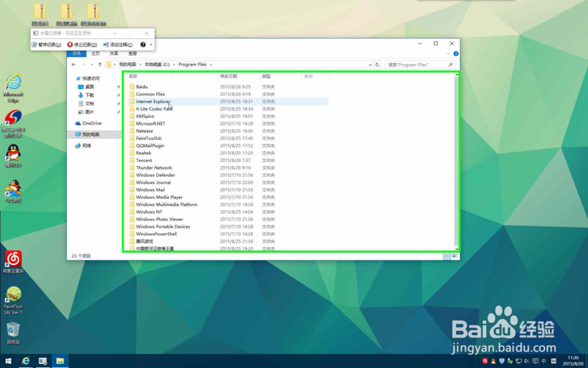This screenshot has width=588, height=368.
Task: Refresh the Program Files folder view
Action: click(377, 65)
